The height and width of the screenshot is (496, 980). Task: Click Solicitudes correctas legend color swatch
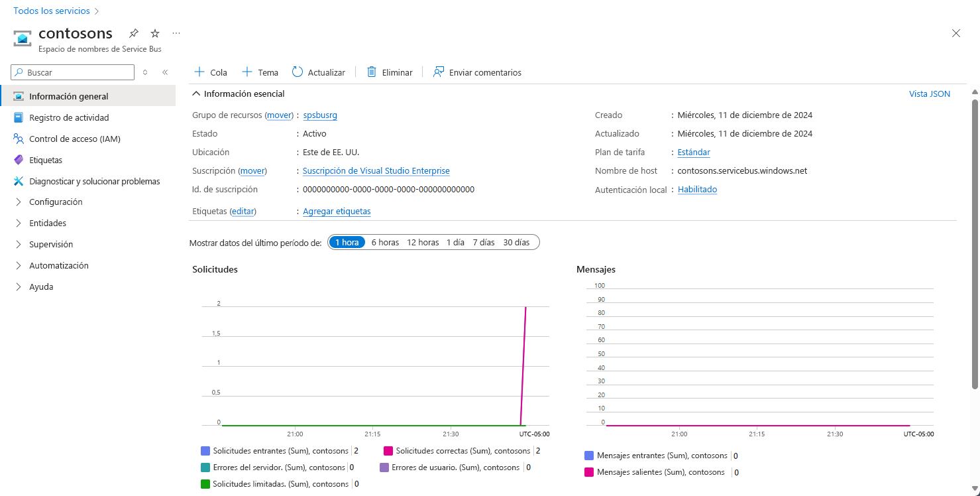(388, 450)
